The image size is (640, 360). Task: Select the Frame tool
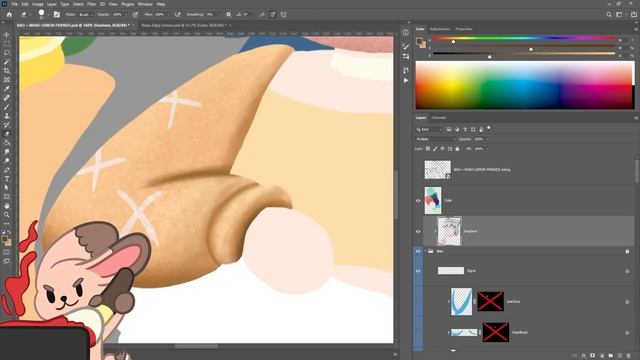click(7, 80)
